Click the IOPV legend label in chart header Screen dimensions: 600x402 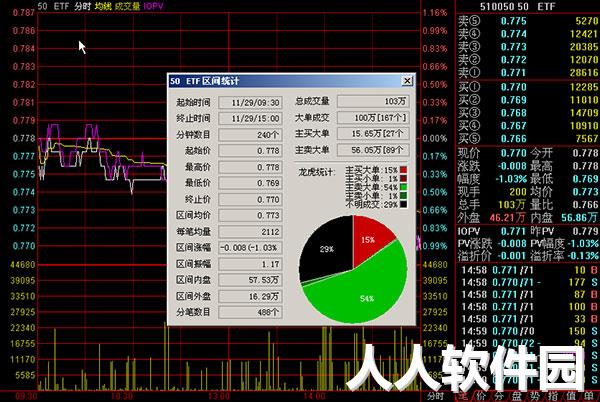[153, 6]
